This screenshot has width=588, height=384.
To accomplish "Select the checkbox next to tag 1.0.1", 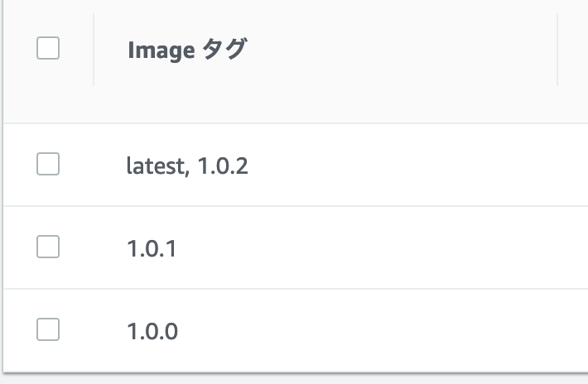I will (48, 247).
